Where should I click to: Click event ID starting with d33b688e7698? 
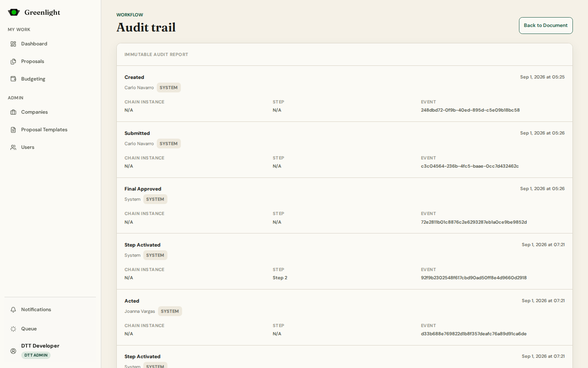(x=474, y=334)
